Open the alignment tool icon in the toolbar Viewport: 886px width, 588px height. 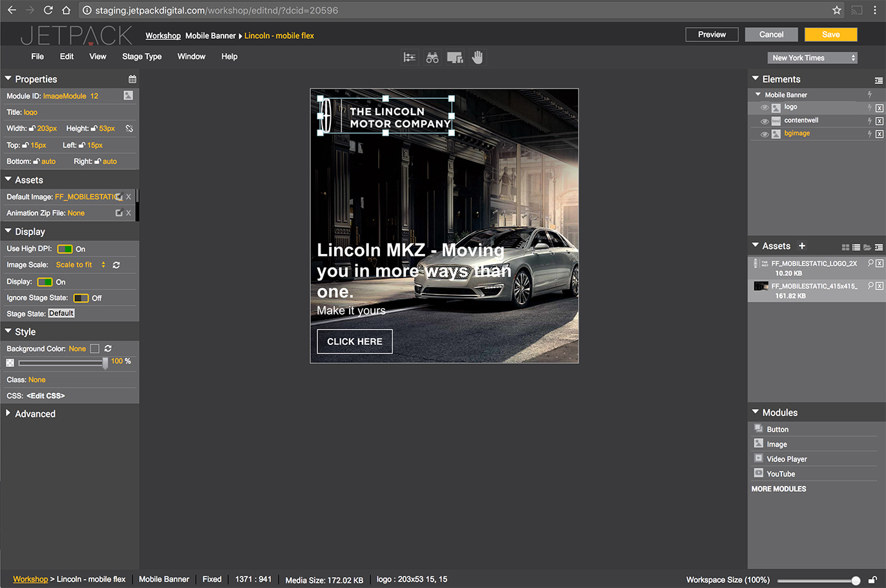pos(409,58)
